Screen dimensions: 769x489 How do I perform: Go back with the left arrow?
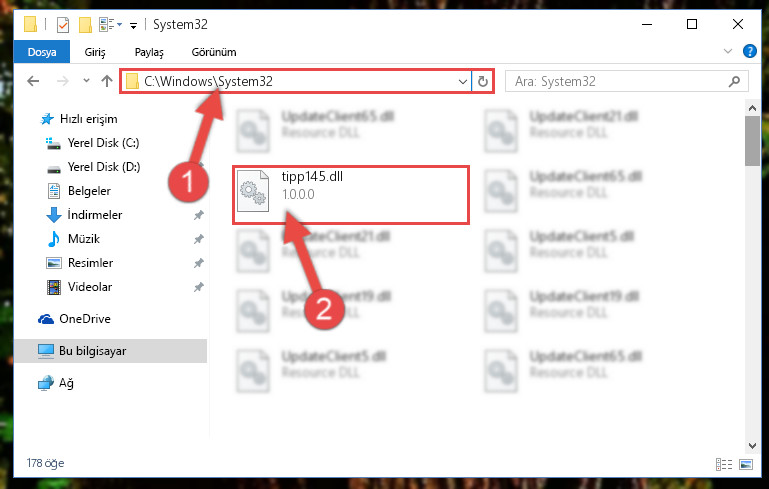tap(33, 81)
